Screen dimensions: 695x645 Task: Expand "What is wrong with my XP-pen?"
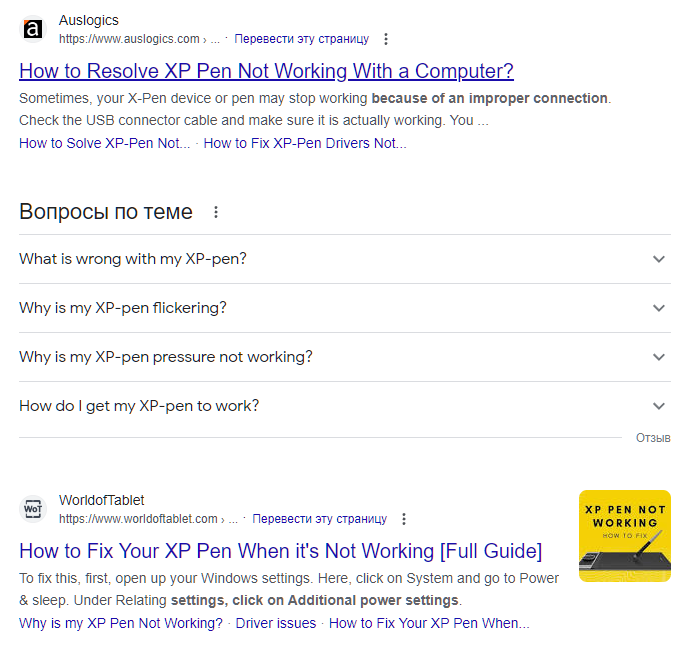tap(345, 259)
